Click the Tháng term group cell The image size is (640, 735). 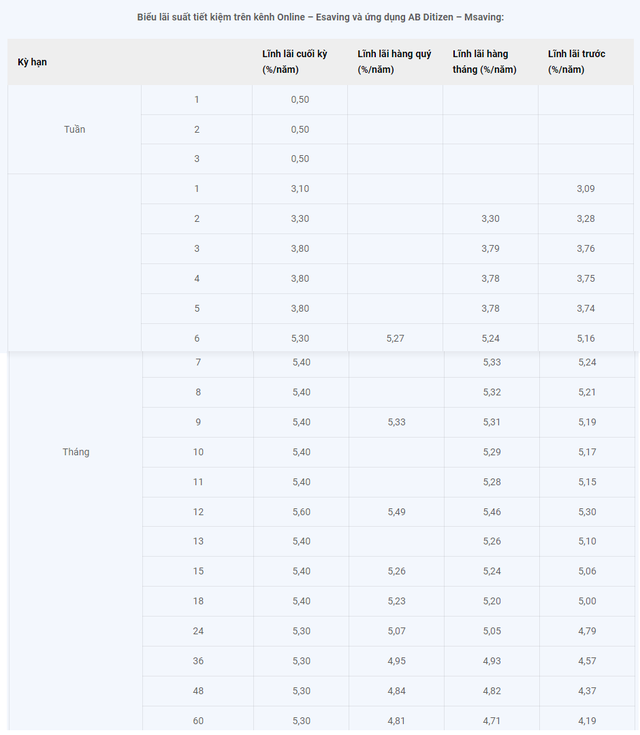click(x=76, y=452)
